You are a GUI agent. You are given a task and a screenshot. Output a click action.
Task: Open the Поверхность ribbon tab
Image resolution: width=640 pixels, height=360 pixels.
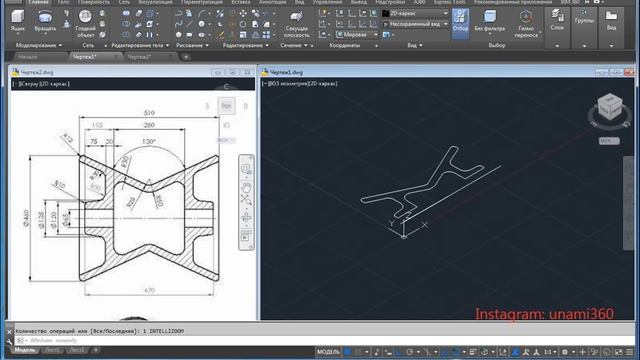point(94,2)
